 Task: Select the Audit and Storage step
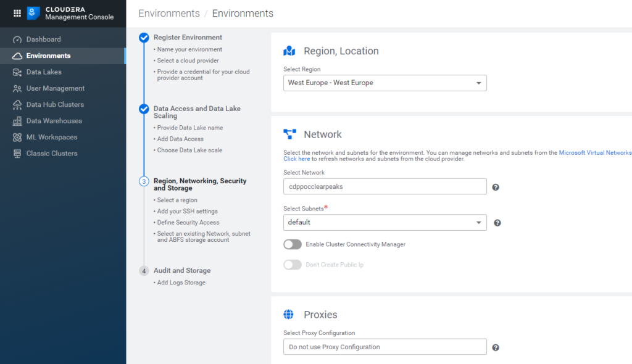point(182,270)
